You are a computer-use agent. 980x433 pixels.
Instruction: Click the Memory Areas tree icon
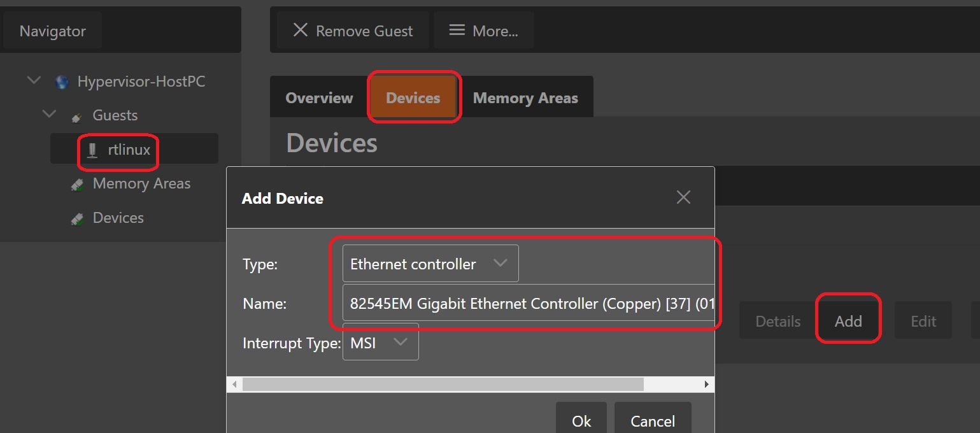pyautogui.click(x=77, y=184)
